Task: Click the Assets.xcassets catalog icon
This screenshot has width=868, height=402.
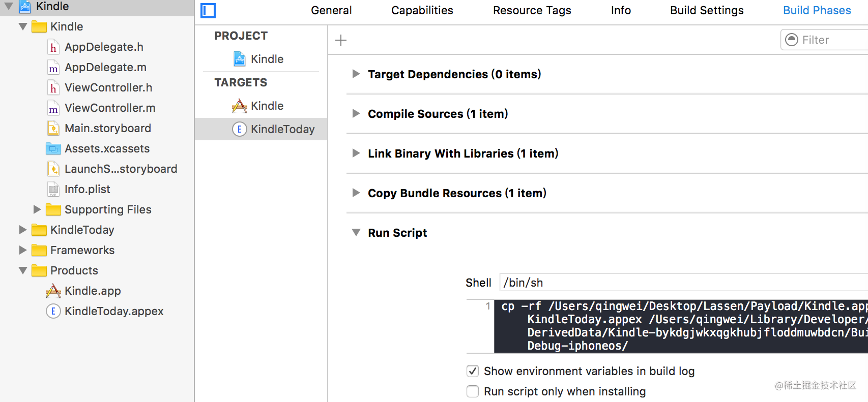Action: 53,148
